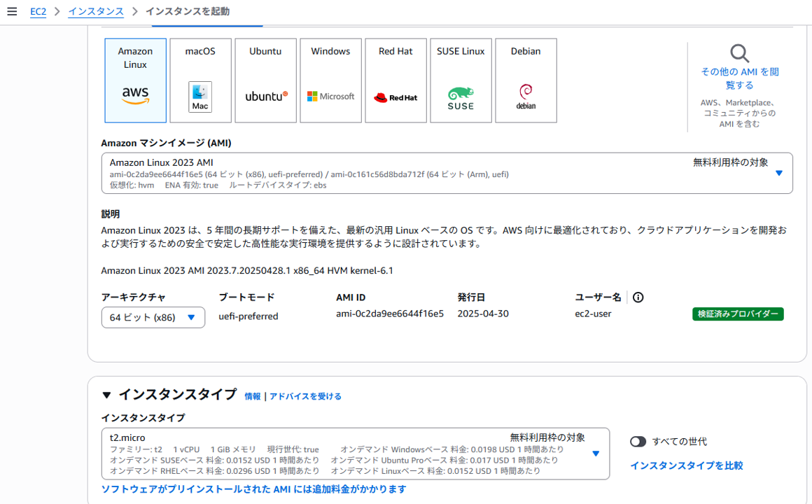Screen dimensions: 812x504
Task: Click the magnifier icon to browse AMIs
Action: (x=739, y=52)
